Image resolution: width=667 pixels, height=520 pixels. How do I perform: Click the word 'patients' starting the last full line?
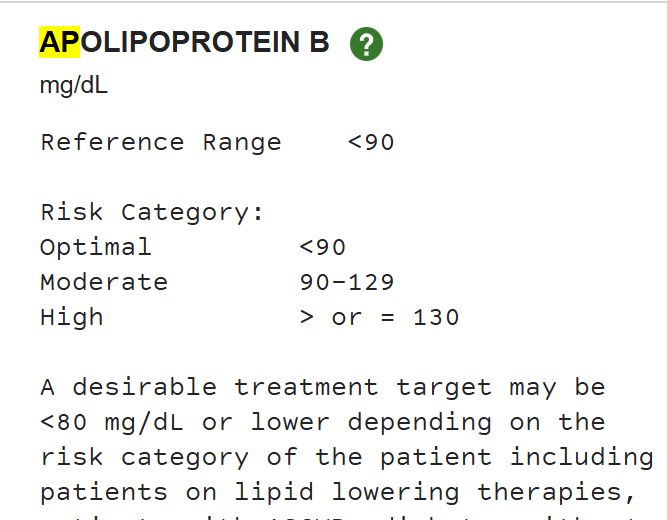pos(104,492)
